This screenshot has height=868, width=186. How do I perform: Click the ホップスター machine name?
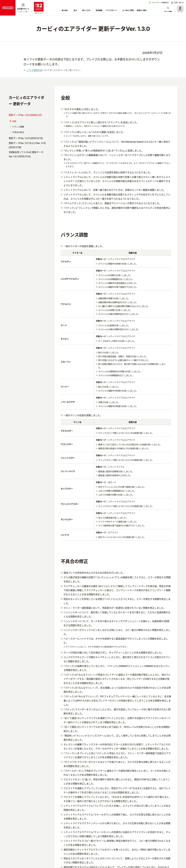coord(67,489)
